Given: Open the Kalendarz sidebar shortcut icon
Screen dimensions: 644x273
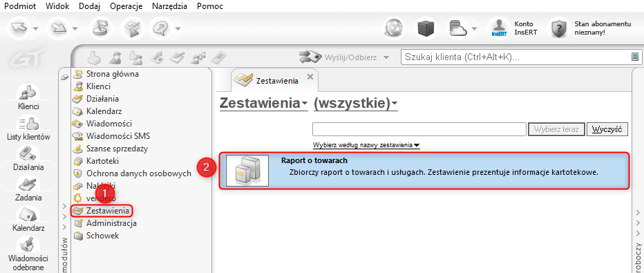Looking at the screenshot, I should point(28,214).
